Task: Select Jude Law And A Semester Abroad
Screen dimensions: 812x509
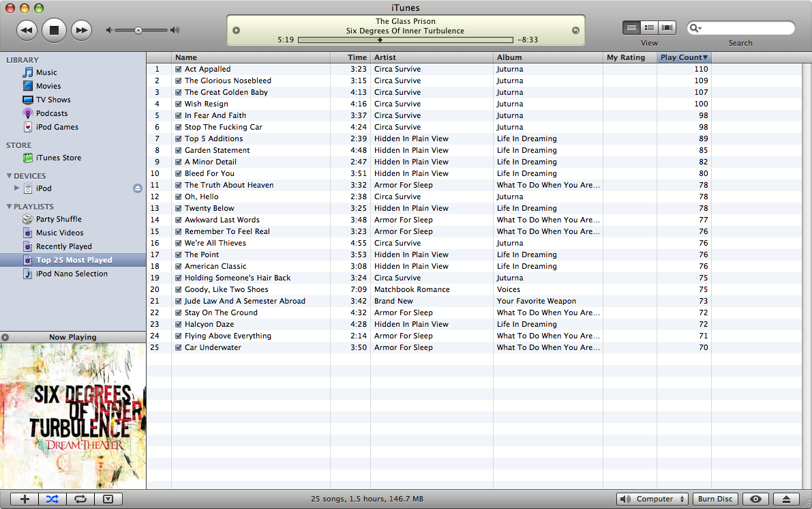Action: 245,301
